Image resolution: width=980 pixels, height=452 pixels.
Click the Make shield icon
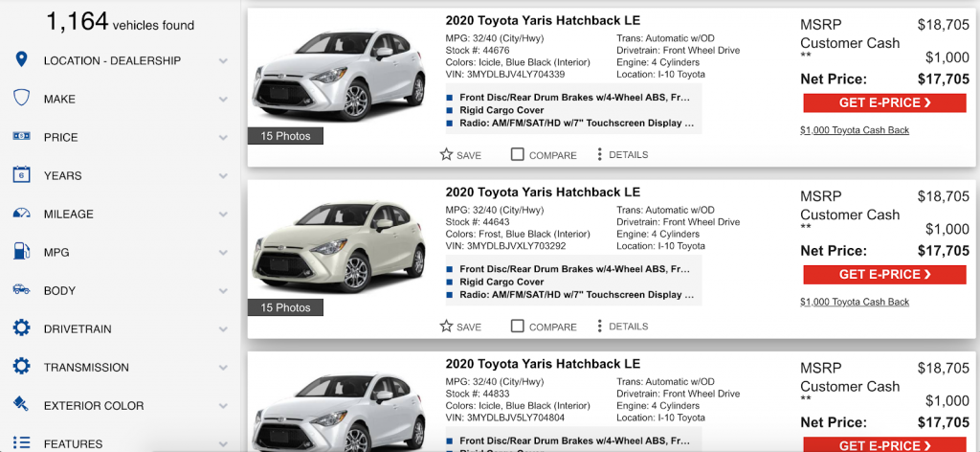tap(21, 99)
